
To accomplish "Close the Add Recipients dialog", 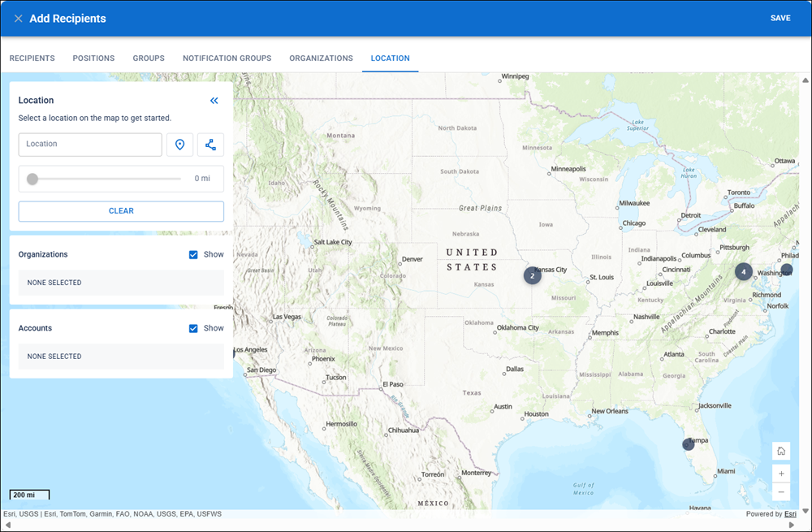I will [18, 19].
